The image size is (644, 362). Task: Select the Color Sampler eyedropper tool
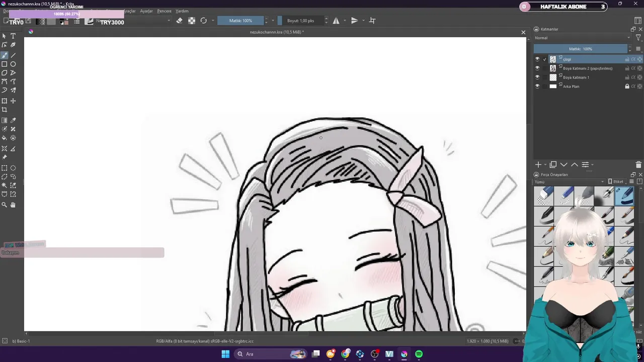click(x=13, y=121)
